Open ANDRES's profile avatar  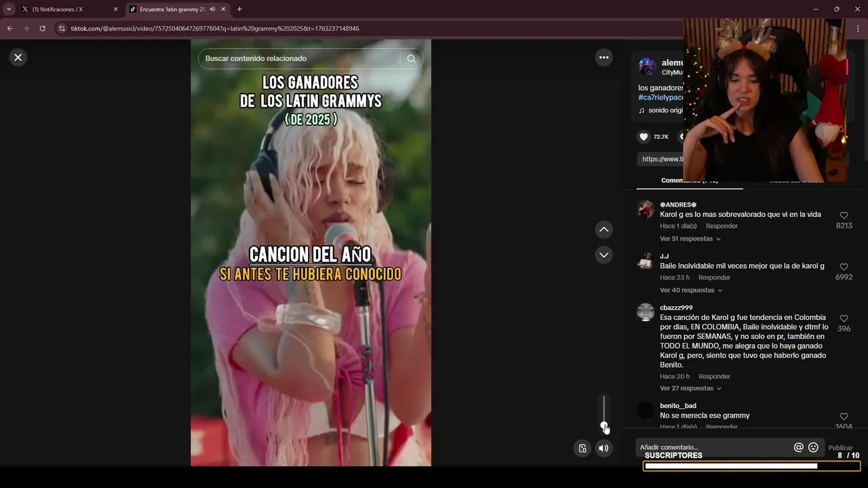pyautogui.click(x=646, y=209)
